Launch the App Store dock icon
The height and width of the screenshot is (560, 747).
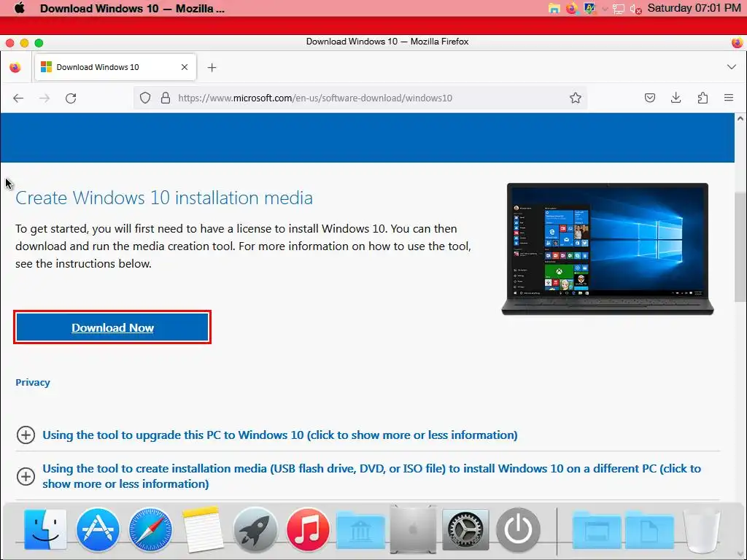[98, 529]
